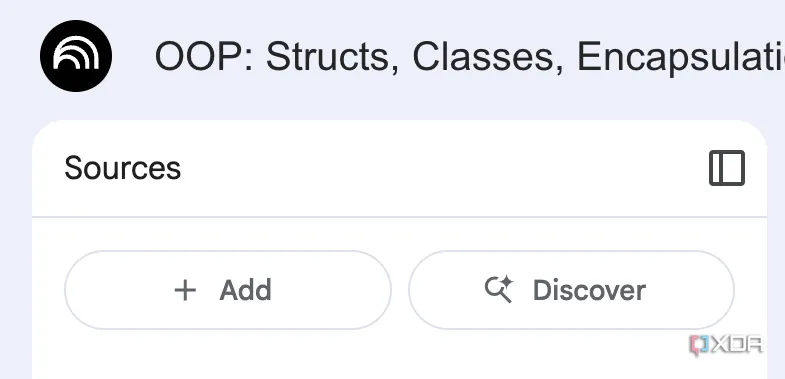
Task: Click the Sources panel heading
Action: 123,168
